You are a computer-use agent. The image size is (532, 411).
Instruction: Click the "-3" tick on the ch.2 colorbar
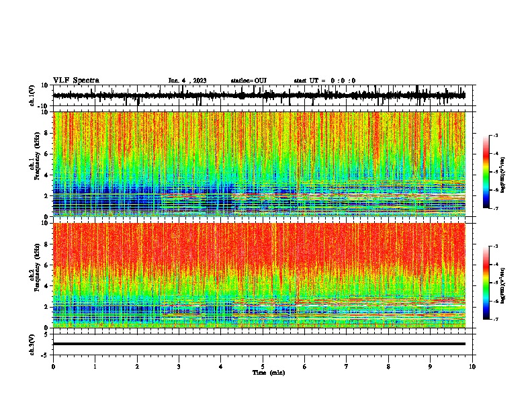496,246
